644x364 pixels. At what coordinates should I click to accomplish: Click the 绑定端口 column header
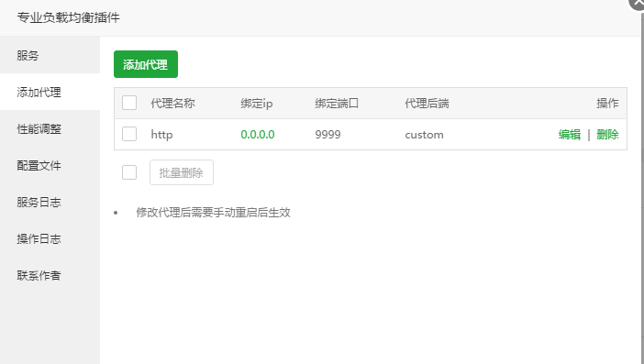coord(337,103)
